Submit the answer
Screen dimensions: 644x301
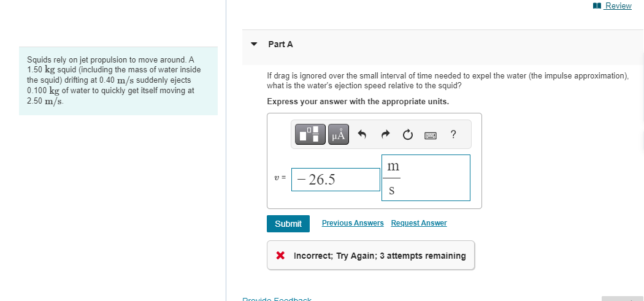click(288, 224)
